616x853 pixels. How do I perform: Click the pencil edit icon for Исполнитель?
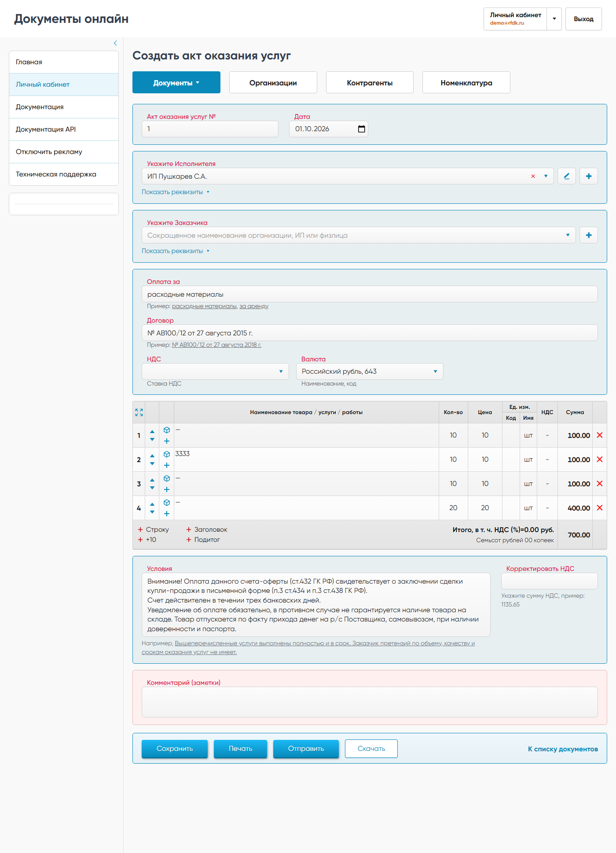567,176
